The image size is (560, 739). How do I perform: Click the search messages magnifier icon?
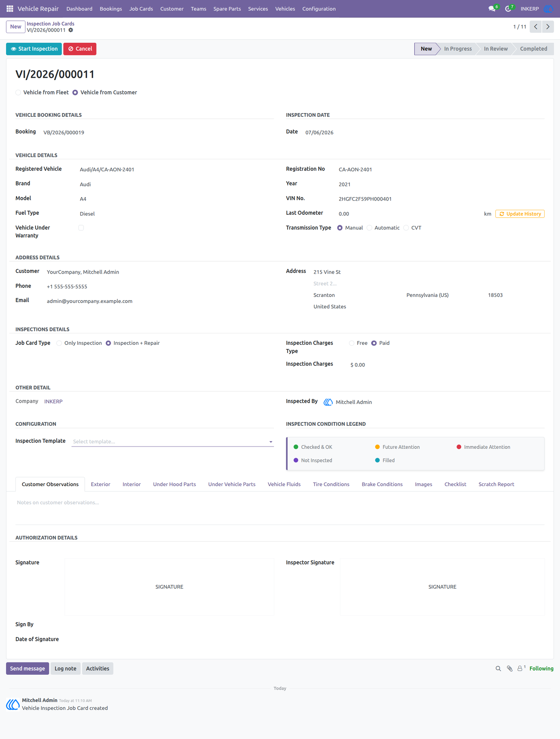click(x=498, y=669)
